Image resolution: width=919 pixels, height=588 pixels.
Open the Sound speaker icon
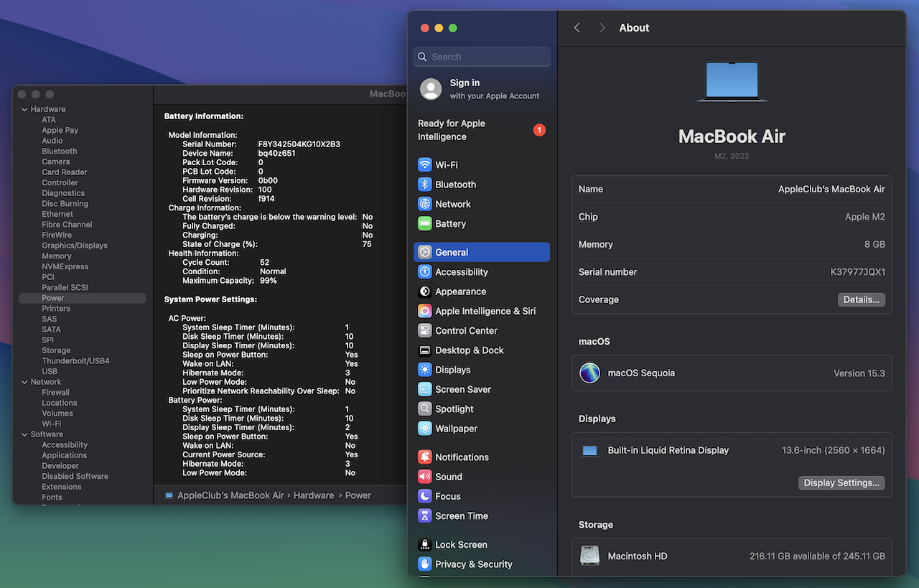coord(425,477)
